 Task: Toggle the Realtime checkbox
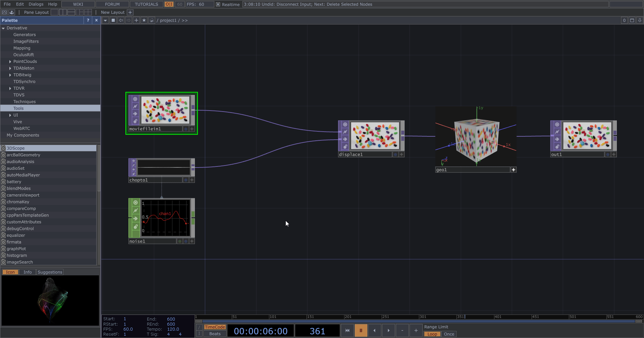218,4
